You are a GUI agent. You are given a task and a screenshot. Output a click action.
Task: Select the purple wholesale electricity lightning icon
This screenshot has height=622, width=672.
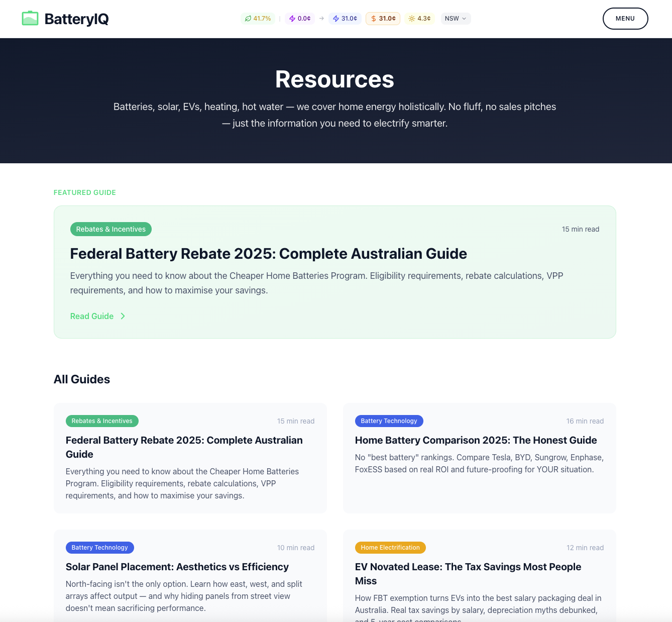click(291, 18)
